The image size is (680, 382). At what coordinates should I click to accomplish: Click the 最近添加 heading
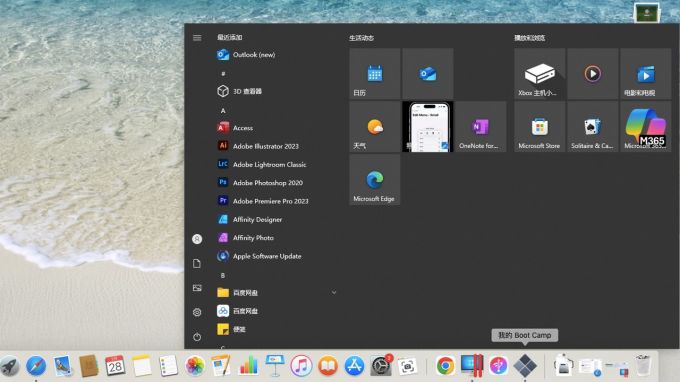[x=229, y=37]
